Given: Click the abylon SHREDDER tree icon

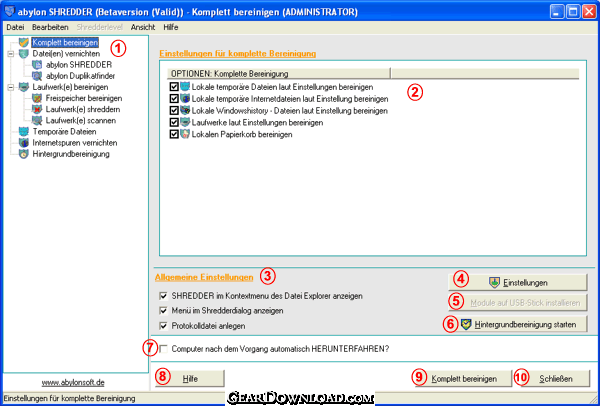Looking at the screenshot, I should click(x=37, y=64).
